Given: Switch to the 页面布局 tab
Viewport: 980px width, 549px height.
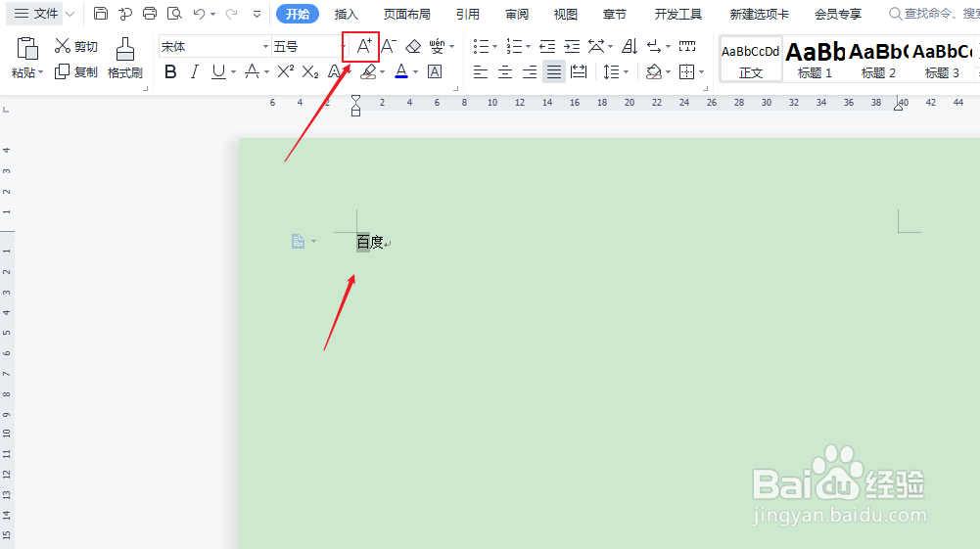Looking at the screenshot, I should click(x=407, y=14).
